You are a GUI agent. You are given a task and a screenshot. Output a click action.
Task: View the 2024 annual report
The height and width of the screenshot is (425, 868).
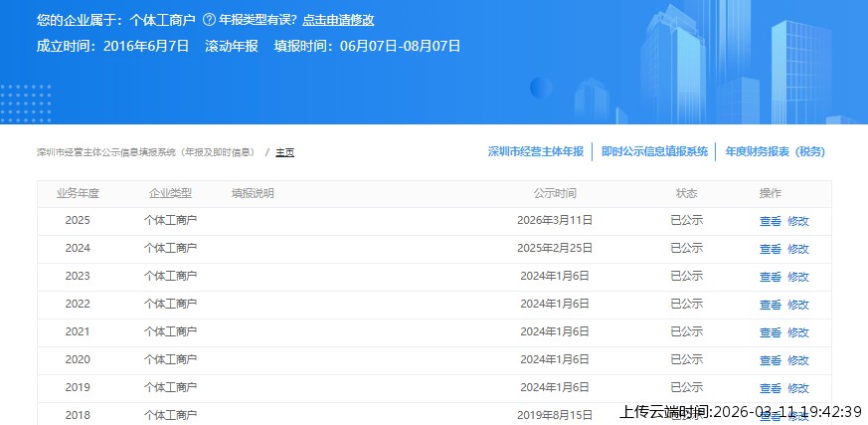(x=770, y=249)
